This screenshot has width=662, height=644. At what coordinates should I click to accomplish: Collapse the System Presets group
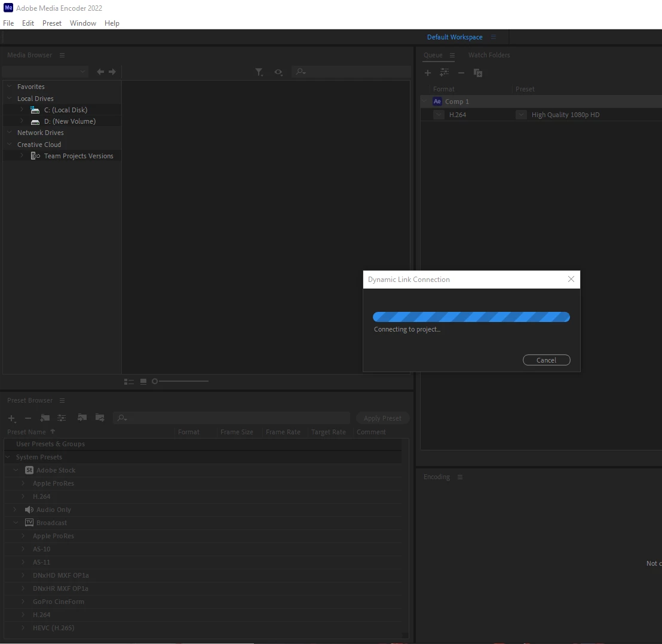coord(8,456)
